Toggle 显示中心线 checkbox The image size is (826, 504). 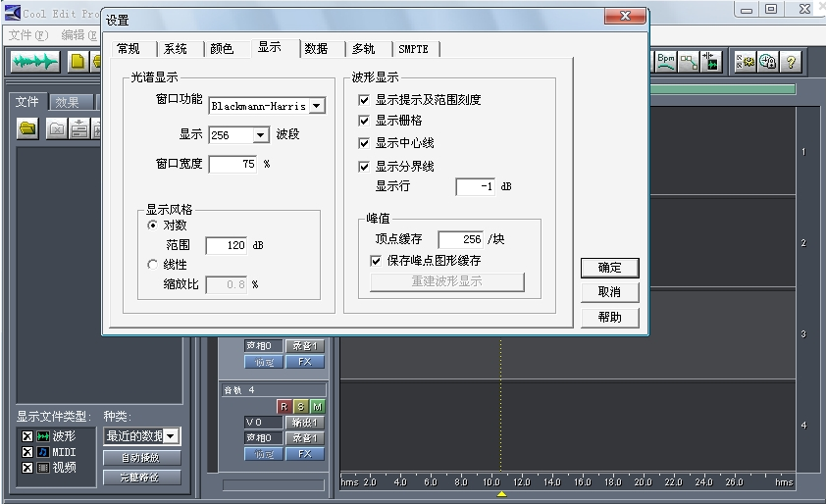click(x=364, y=143)
